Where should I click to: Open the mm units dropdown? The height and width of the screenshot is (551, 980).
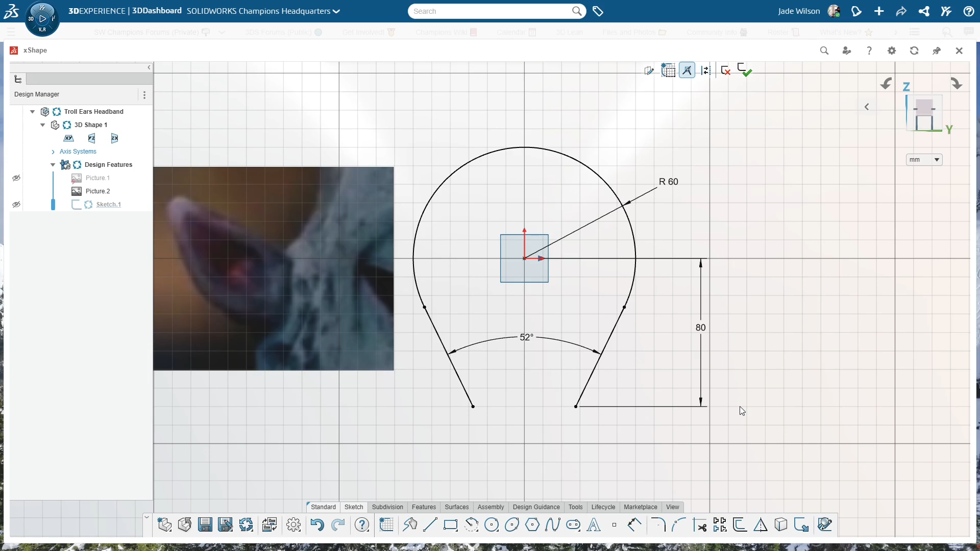(924, 160)
